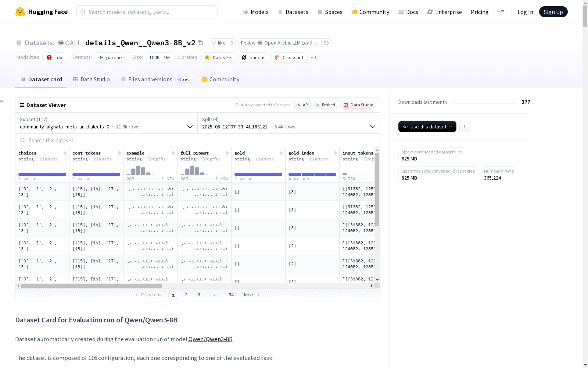Click the table horizontal scrollbar thumb

(91, 286)
